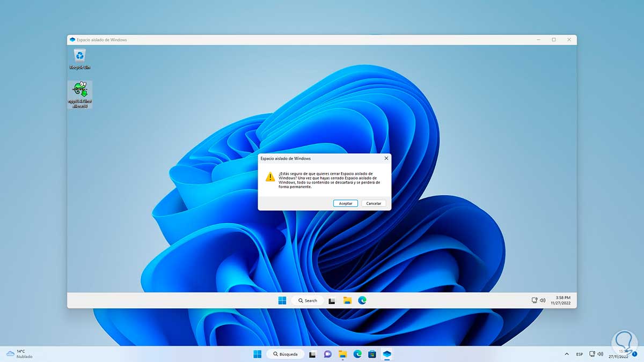Click Aceptar to close Windows Sandbox
Screen dimensions: 644x362
click(346, 203)
